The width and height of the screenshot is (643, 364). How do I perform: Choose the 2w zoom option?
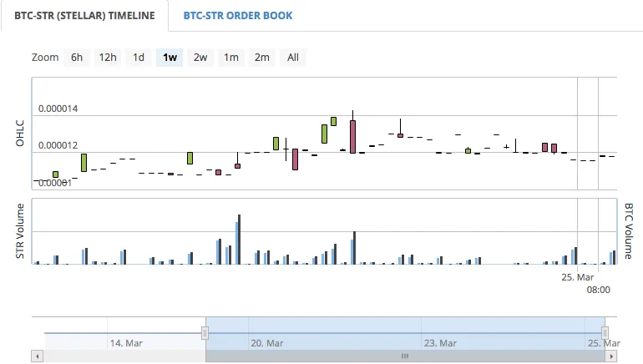point(200,58)
